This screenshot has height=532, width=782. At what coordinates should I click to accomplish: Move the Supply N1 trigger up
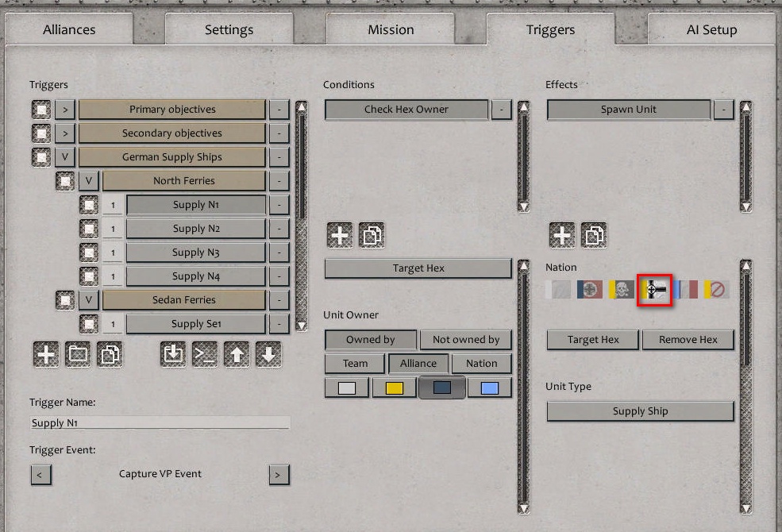coord(237,355)
